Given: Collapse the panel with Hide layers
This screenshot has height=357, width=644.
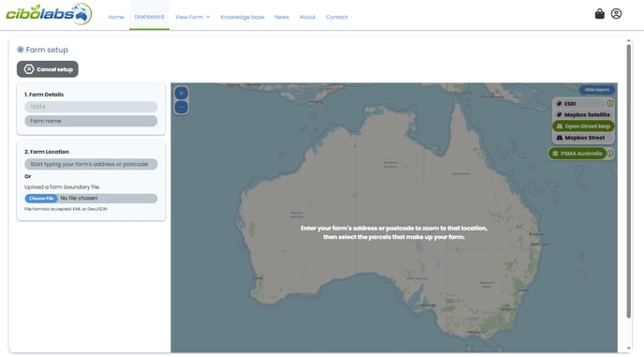Looking at the screenshot, I should tap(597, 90).
